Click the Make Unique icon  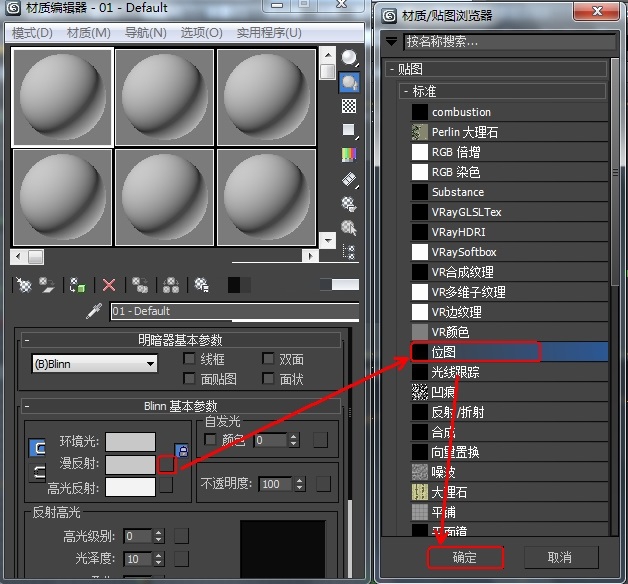point(171,285)
